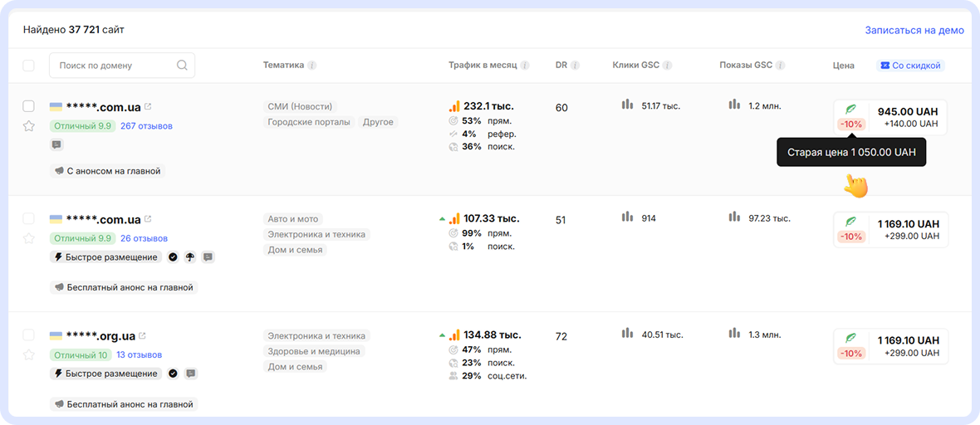This screenshot has height=425, width=980.
Task: Click info icon next to Тематика column
Action: point(312,66)
